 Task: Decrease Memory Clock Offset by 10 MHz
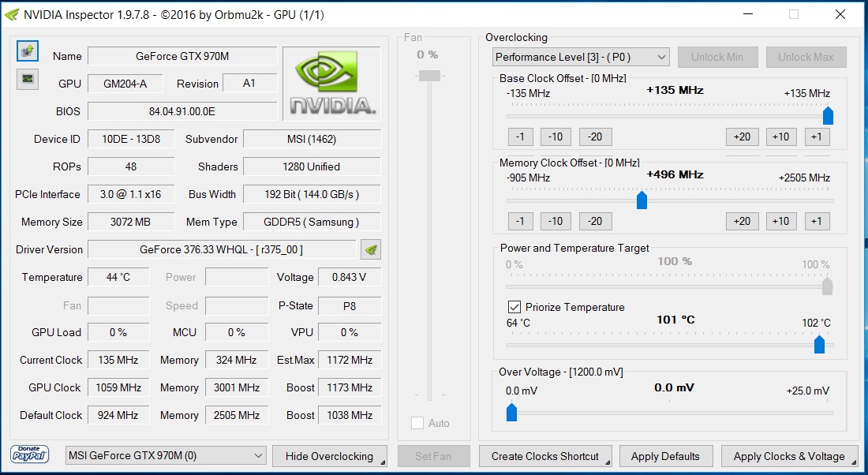tap(556, 221)
